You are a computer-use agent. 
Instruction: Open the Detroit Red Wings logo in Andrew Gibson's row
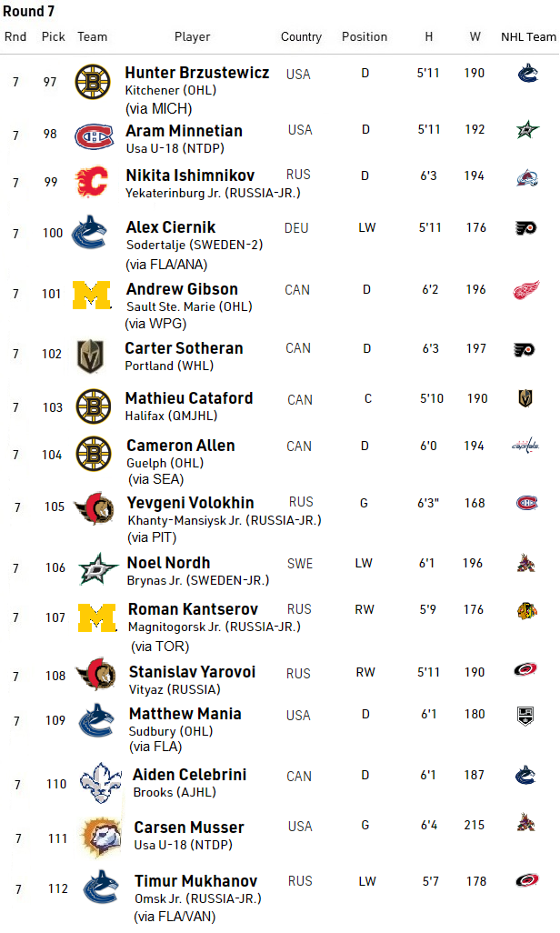[x=526, y=291]
